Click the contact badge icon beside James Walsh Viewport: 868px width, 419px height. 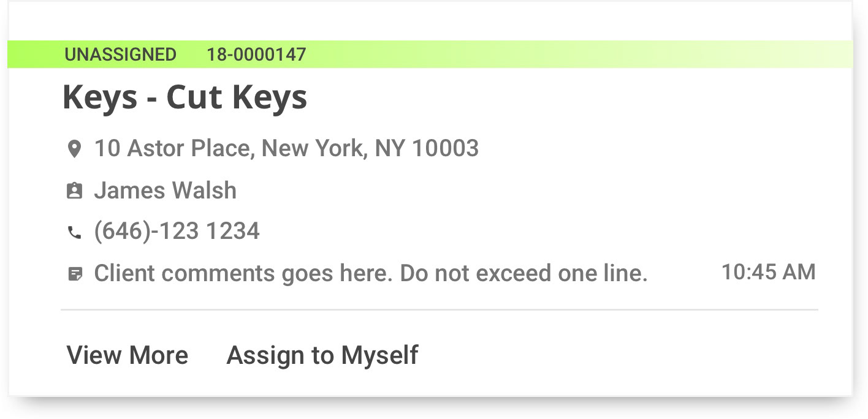point(74,191)
